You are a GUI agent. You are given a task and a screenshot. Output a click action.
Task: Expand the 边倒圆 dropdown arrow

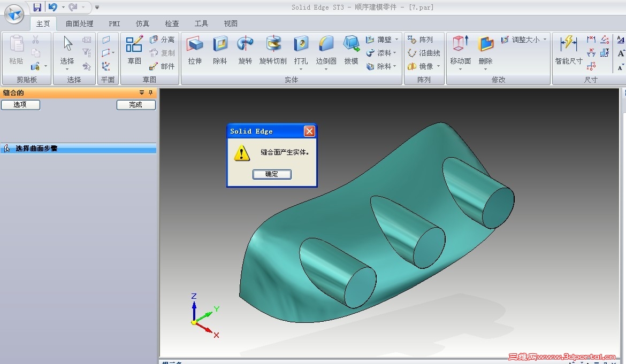pyautogui.click(x=326, y=69)
